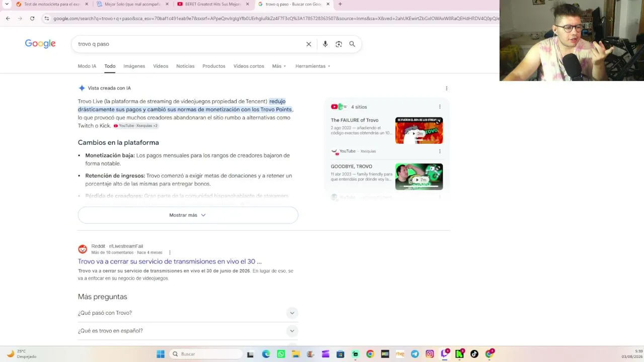Select the 'Videos cortos' search tab

point(249,66)
